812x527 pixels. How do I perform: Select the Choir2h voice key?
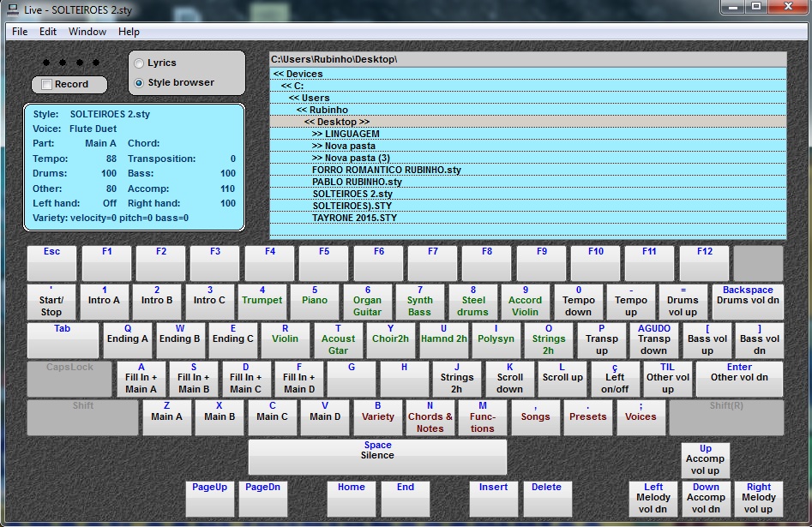[x=390, y=340]
